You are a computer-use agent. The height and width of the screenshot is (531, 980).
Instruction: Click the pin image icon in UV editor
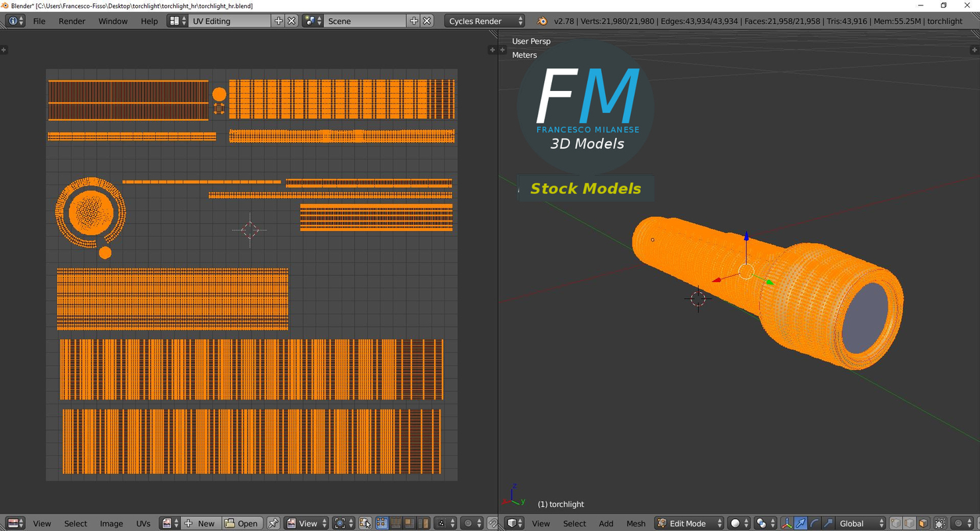273,524
